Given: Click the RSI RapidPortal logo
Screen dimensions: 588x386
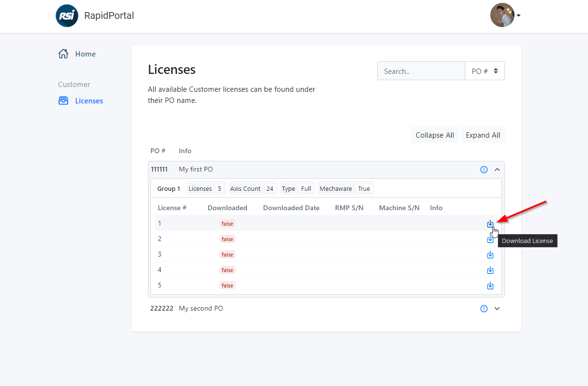Looking at the screenshot, I should point(67,16).
